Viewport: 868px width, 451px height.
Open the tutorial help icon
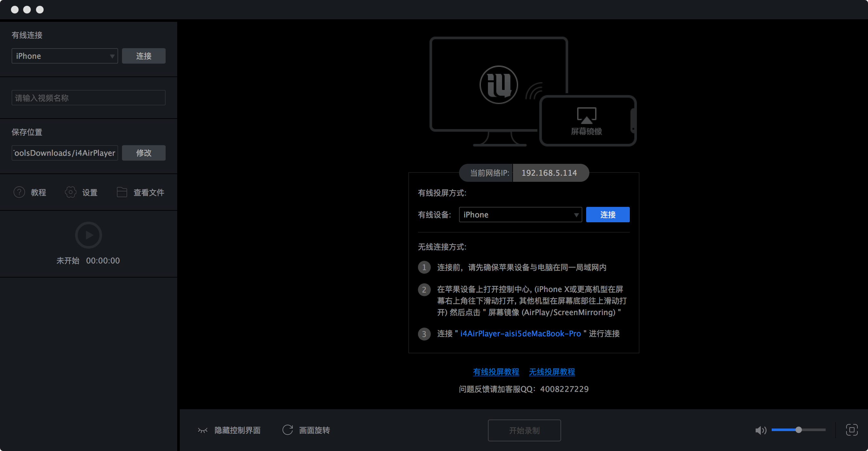(x=19, y=192)
